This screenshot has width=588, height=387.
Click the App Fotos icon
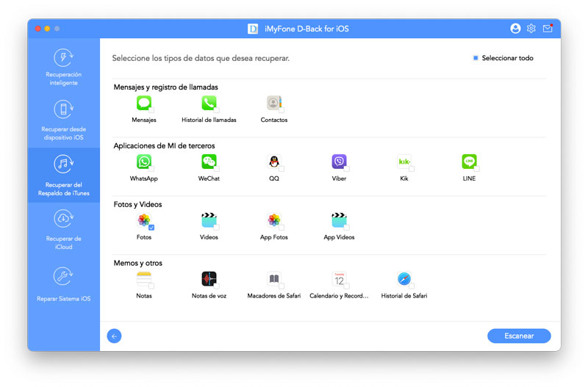(273, 220)
